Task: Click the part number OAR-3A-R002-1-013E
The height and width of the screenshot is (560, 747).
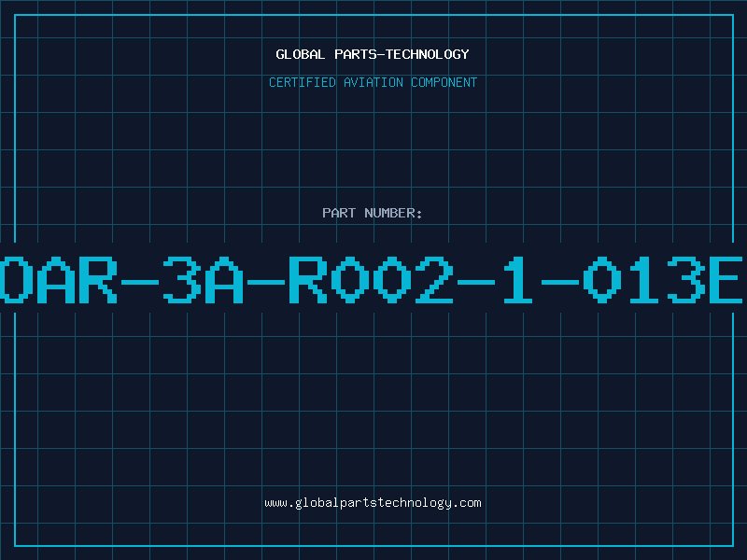Action: click(x=371, y=280)
